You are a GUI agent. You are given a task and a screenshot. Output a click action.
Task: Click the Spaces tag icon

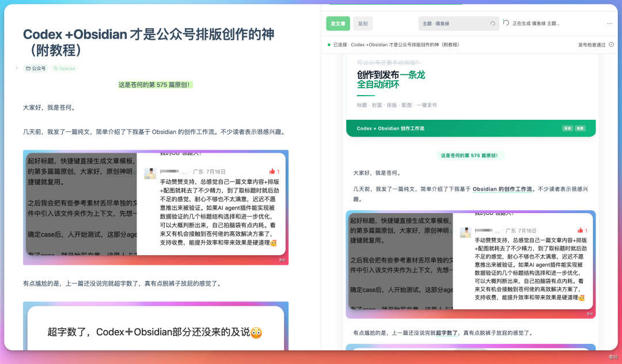[55, 68]
